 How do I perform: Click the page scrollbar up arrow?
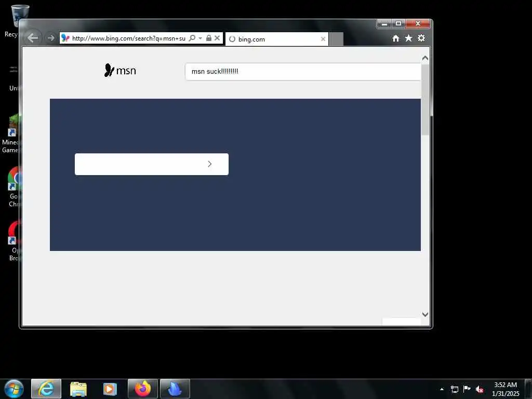(x=425, y=58)
